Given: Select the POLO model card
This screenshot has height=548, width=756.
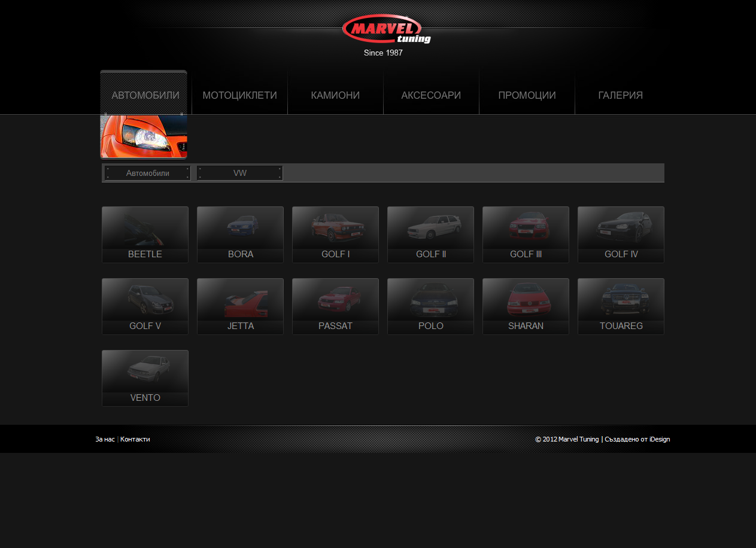Looking at the screenshot, I should tap(430, 306).
